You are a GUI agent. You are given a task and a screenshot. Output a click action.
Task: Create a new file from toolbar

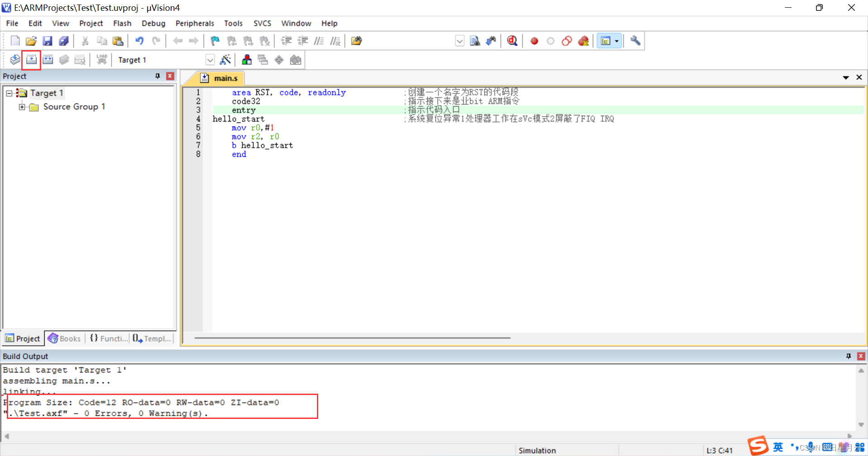pyautogui.click(x=15, y=41)
